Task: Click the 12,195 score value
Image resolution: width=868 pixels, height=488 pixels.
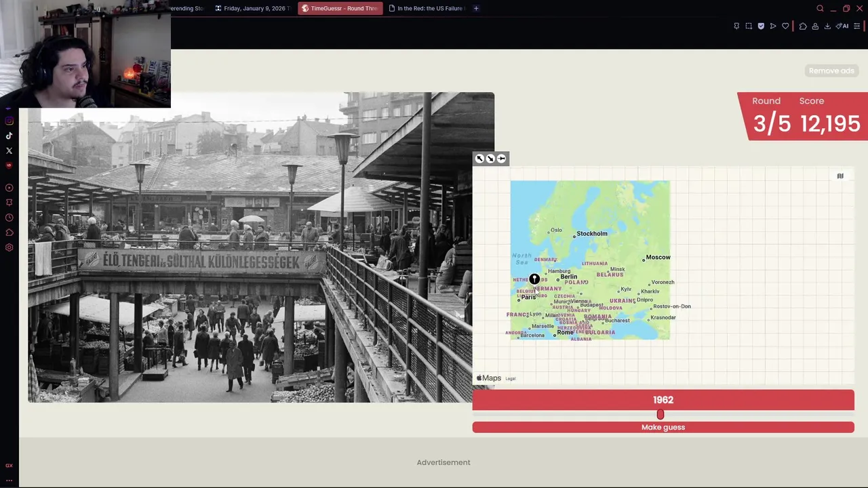Action: [x=830, y=124]
